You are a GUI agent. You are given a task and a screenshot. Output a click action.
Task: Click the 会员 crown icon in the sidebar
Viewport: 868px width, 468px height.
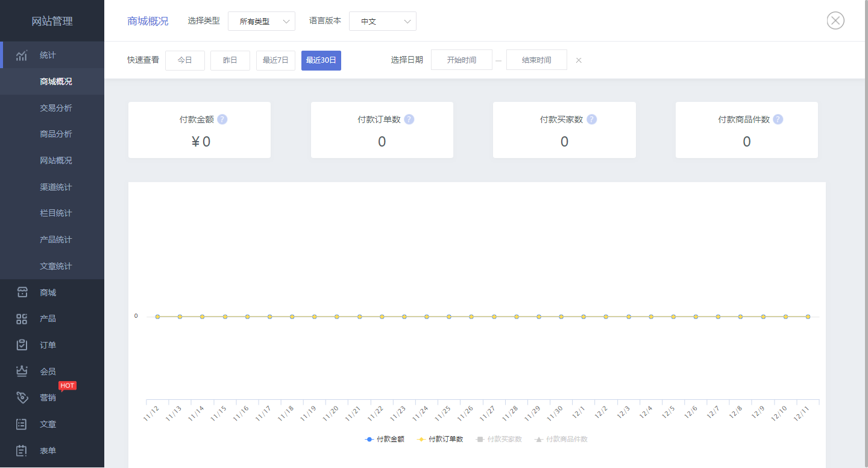[22, 372]
